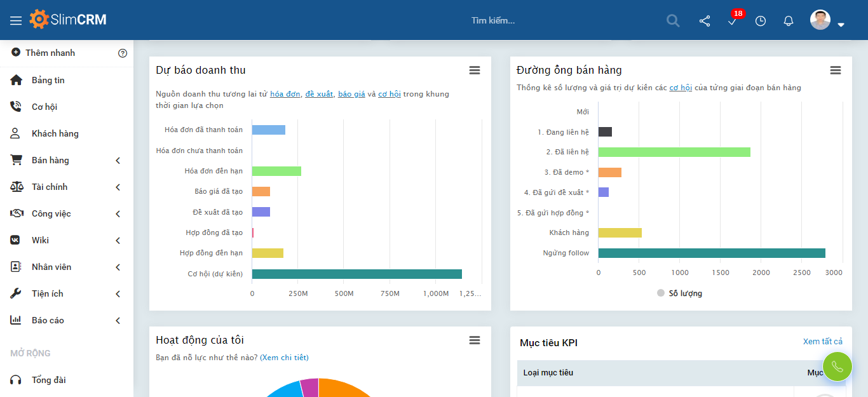This screenshot has width=868, height=397.
Task: Click the help question-mark next to Thêm nhanh
Action: (x=123, y=53)
